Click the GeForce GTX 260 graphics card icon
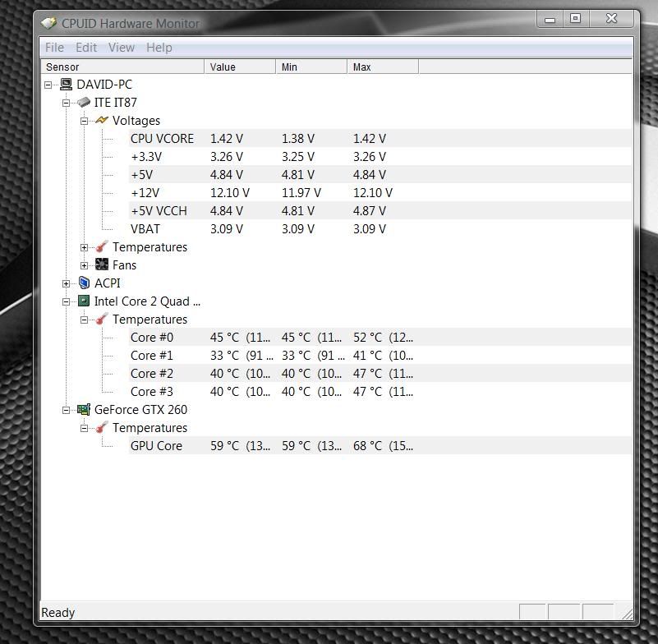 click(x=84, y=410)
